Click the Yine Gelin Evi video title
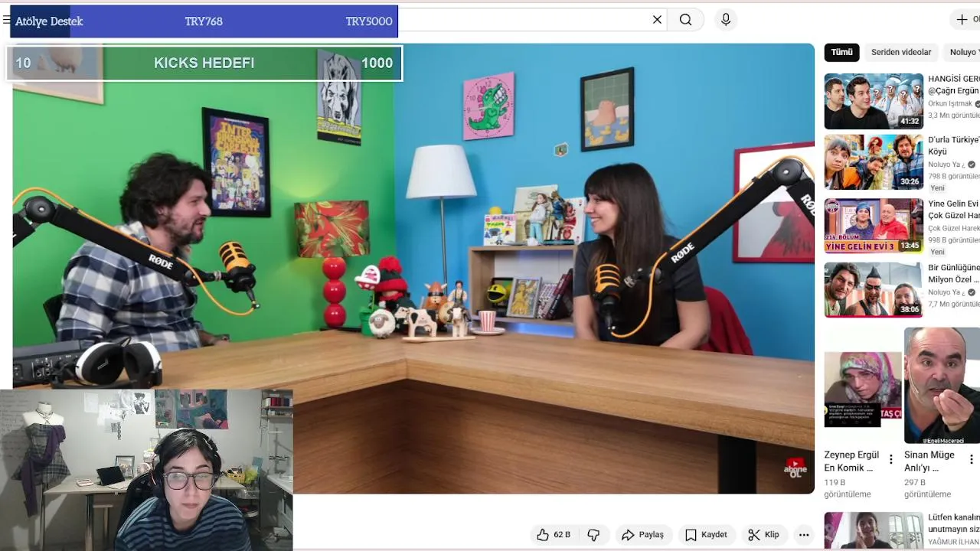This screenshot has height=551, width=980. (x=954, y=210)
